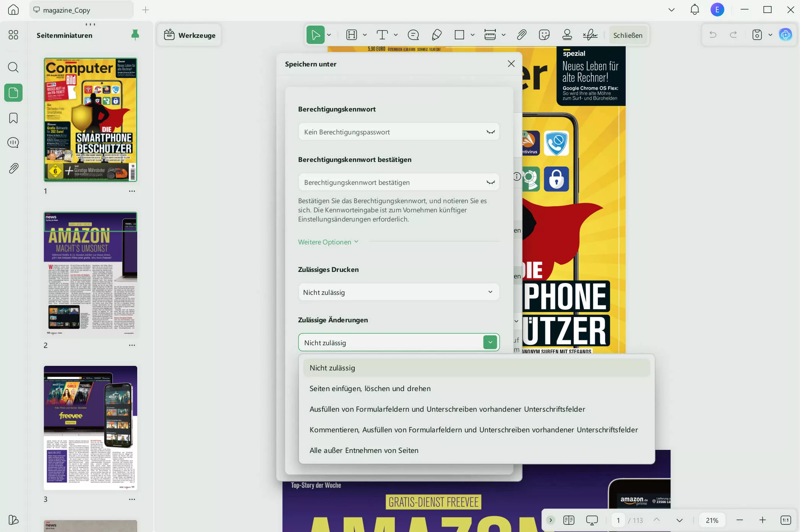Viewport: 800px width, 532px height.
Task: Click the Schließen button
Action: [x=628, y=35]
